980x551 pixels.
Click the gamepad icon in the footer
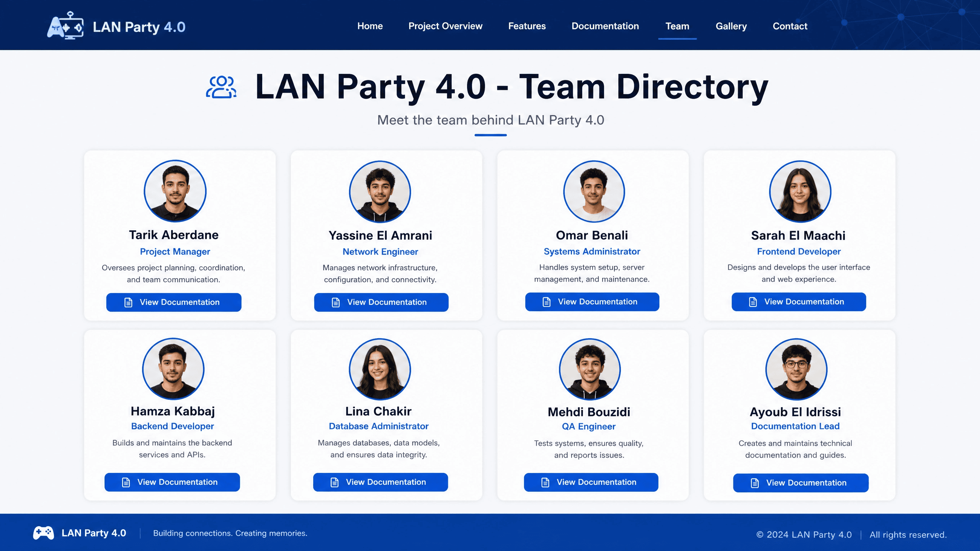click(x=44, y=533)
